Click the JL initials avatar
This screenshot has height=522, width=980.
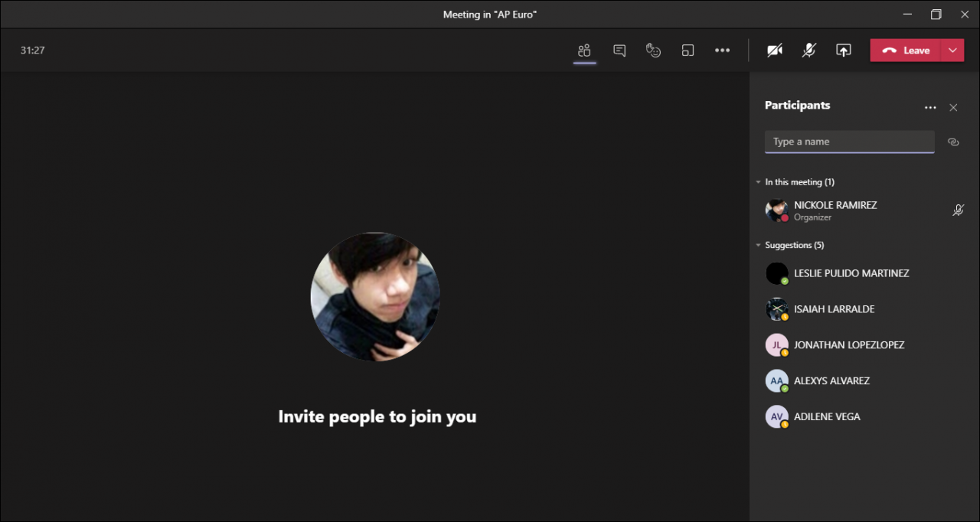coord(777,345)
